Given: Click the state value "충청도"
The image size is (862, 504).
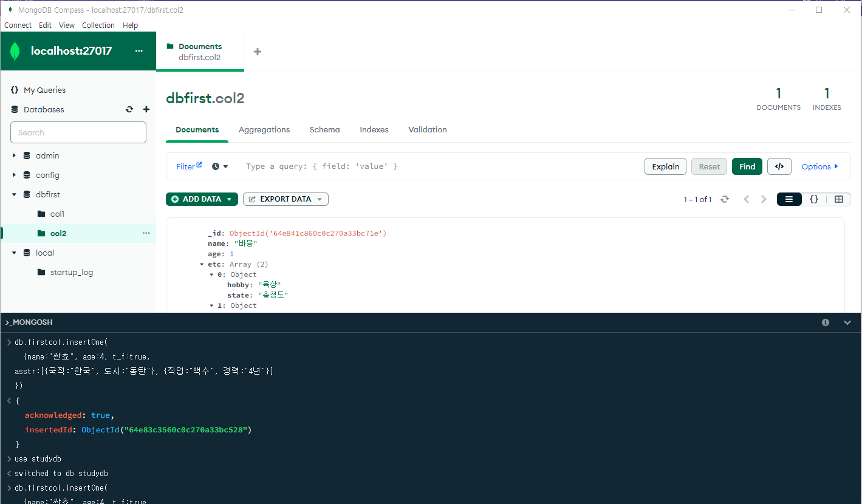Looking at the screenshot, I should coord(273,295).
